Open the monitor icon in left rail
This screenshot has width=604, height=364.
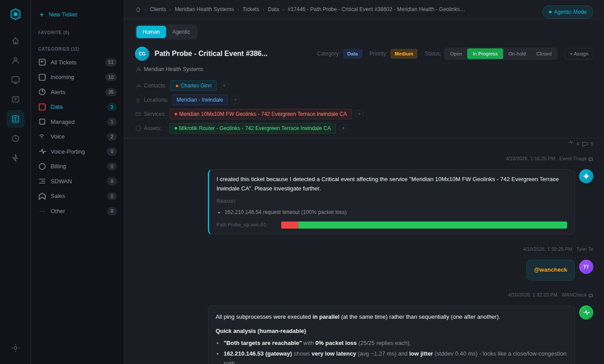[x=16, y=80]
